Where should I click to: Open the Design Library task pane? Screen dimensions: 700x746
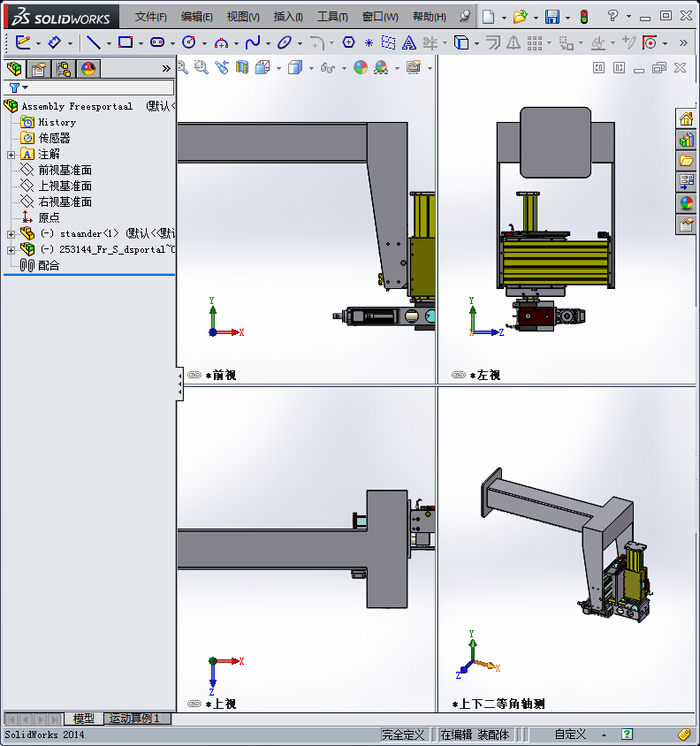tap(686, 140)
